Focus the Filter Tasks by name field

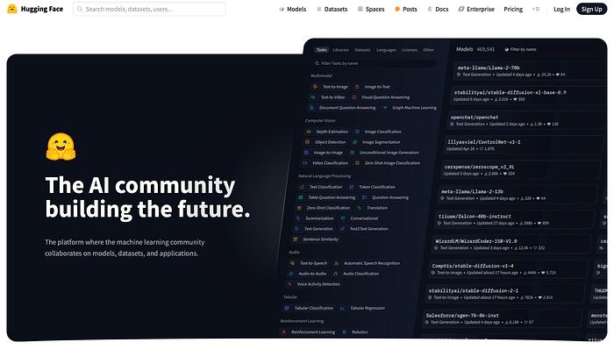pyautogui.click(x=375, y=63)
